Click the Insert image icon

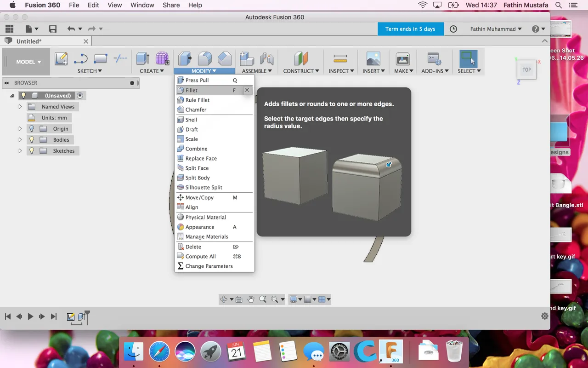[373, 59]
